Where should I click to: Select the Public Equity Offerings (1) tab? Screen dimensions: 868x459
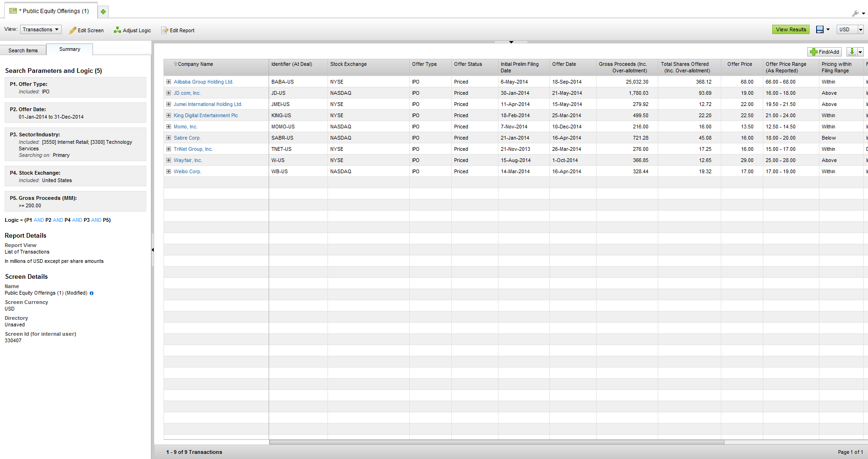[50, 11]
